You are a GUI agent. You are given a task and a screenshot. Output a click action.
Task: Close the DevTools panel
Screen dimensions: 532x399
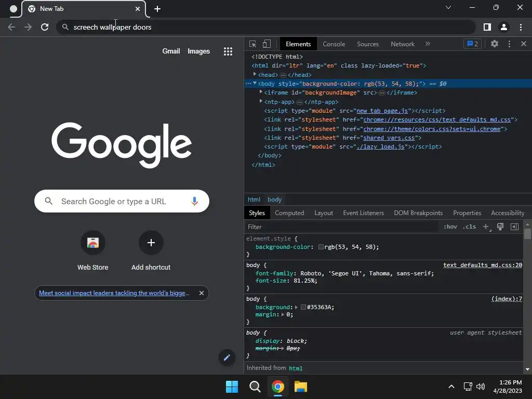(524, 44)
